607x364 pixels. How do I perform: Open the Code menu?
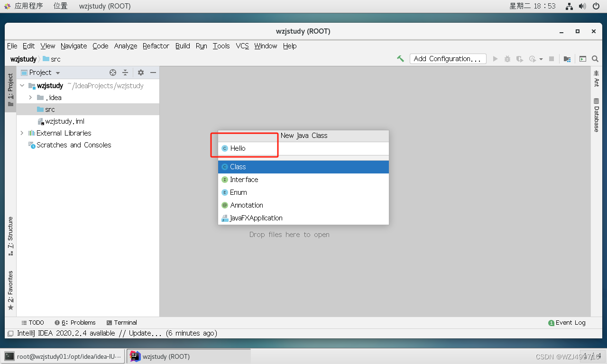[101, 46]
